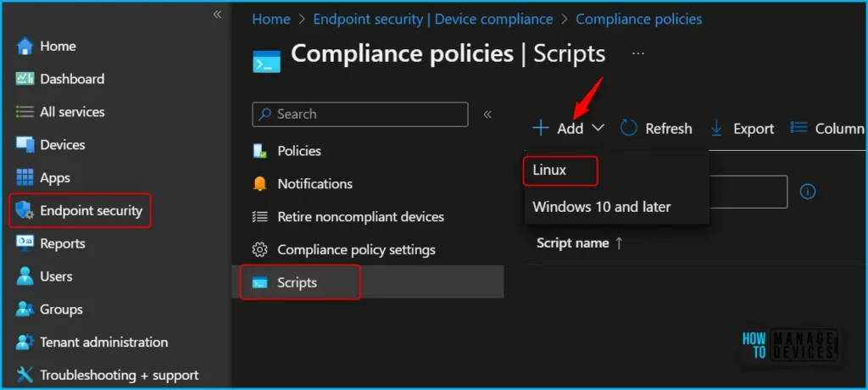Screen dimensions: 868x390
Task: Click the Endpoint security shield icon
Action: pos(25,210)
